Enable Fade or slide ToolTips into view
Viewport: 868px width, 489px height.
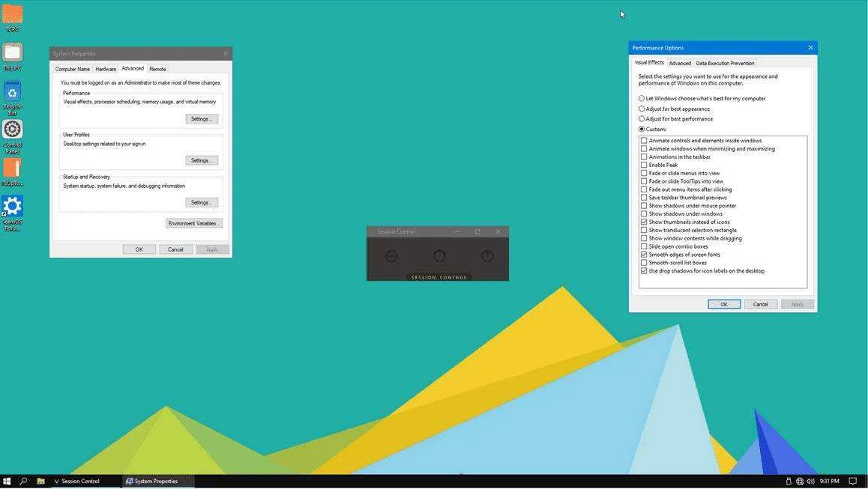(x=644, y=181)
